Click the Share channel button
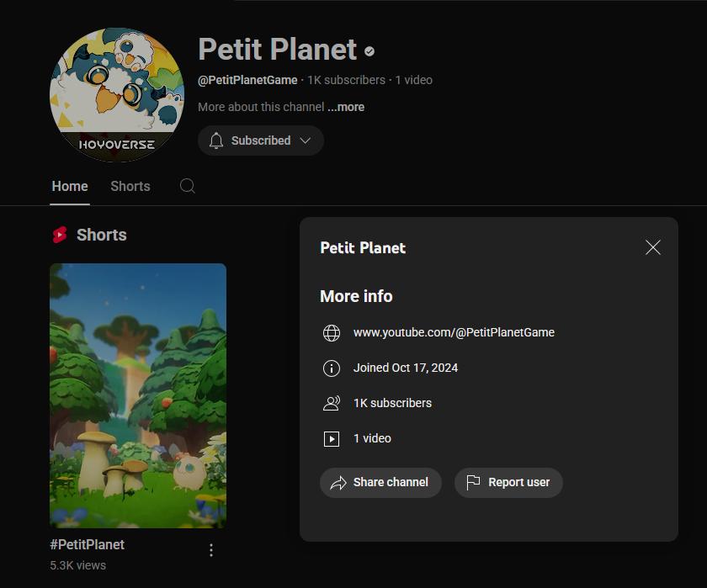This screenshot has height=588, width=707. coord(380,483)
